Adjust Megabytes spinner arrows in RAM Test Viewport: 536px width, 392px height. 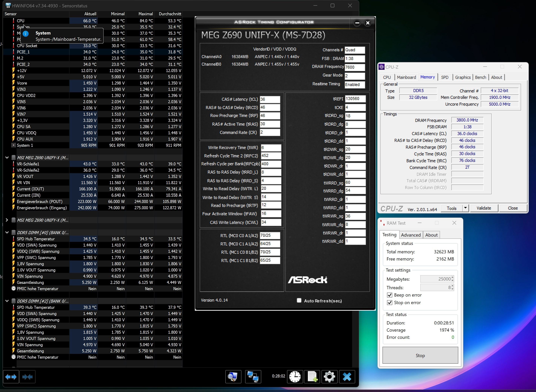click(x=452, y=279)
